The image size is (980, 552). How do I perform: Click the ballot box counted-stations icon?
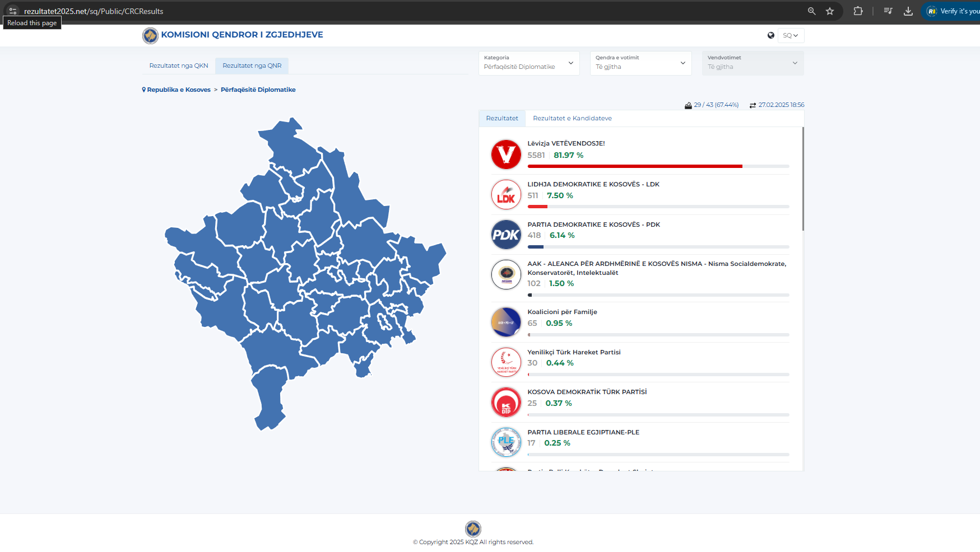pos(688,105)
